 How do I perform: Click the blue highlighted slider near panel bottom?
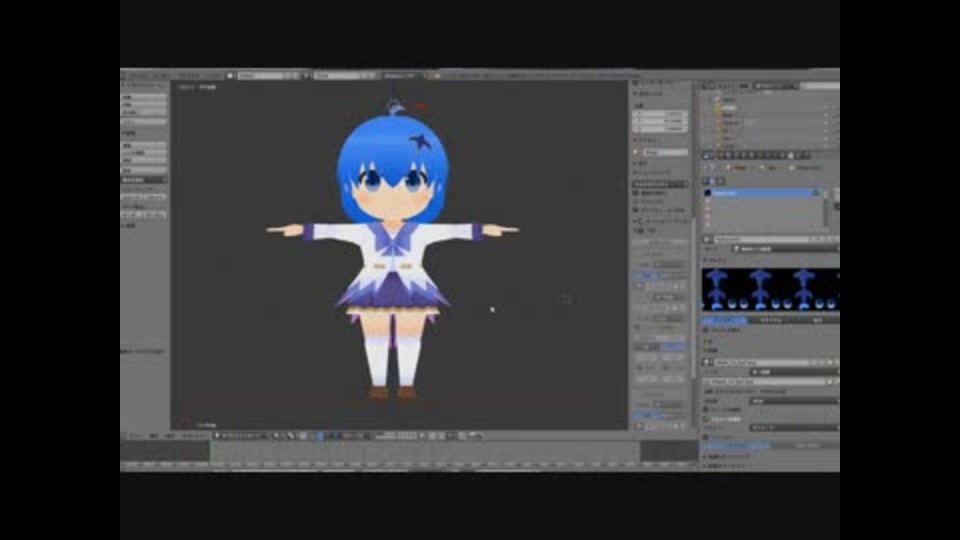click(737, 446)
